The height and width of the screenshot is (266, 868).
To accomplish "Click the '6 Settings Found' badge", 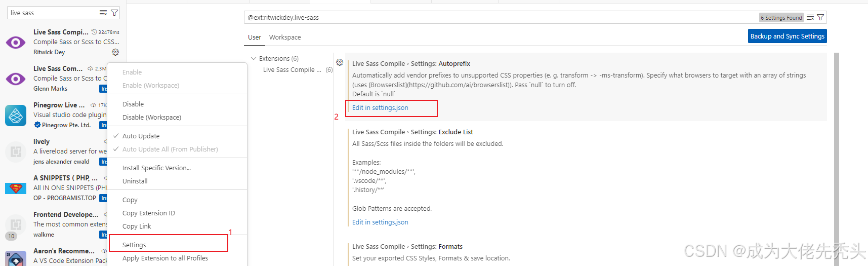I will [x=781, y=17].
